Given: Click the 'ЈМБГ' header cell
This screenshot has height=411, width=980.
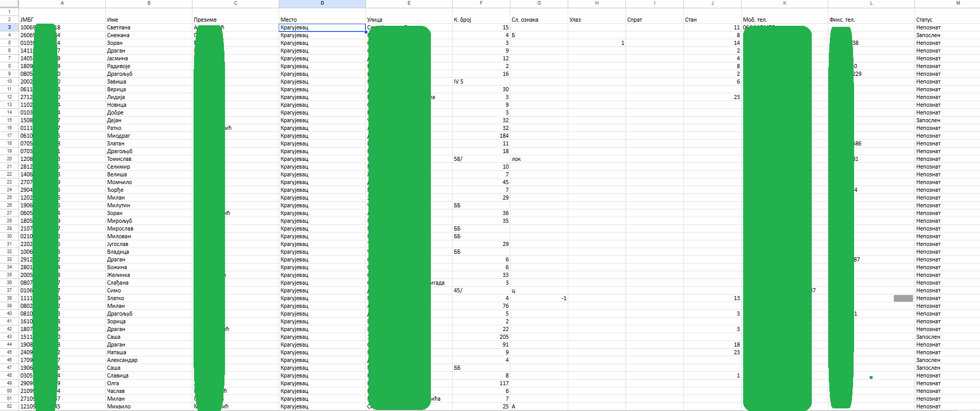Looking at the screenshot, I should coord(62,20).
